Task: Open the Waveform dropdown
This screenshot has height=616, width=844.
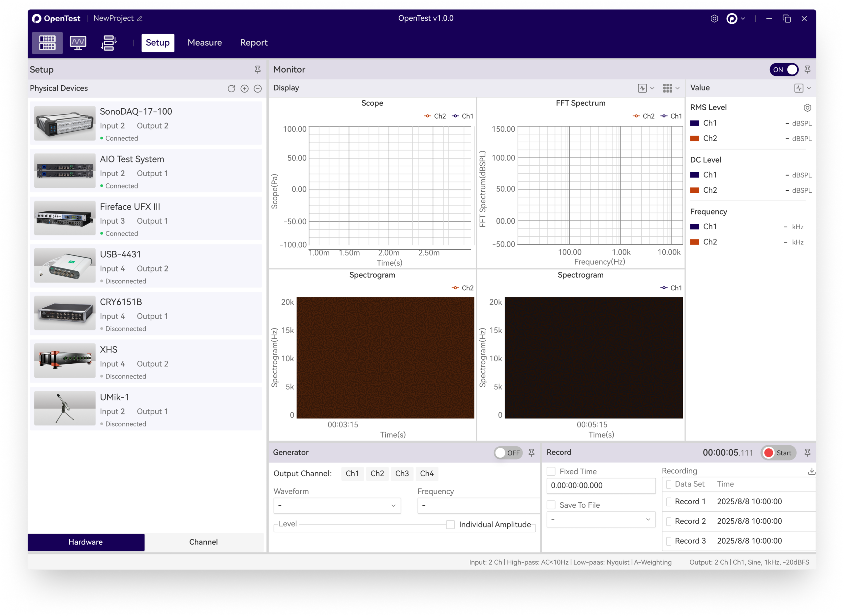Action: point(337,505)
